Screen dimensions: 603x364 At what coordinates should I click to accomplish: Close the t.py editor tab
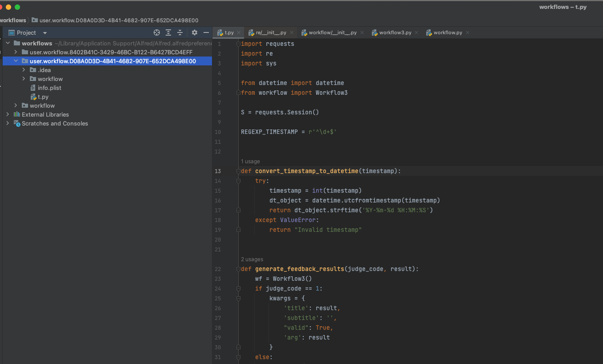[239, 33]
